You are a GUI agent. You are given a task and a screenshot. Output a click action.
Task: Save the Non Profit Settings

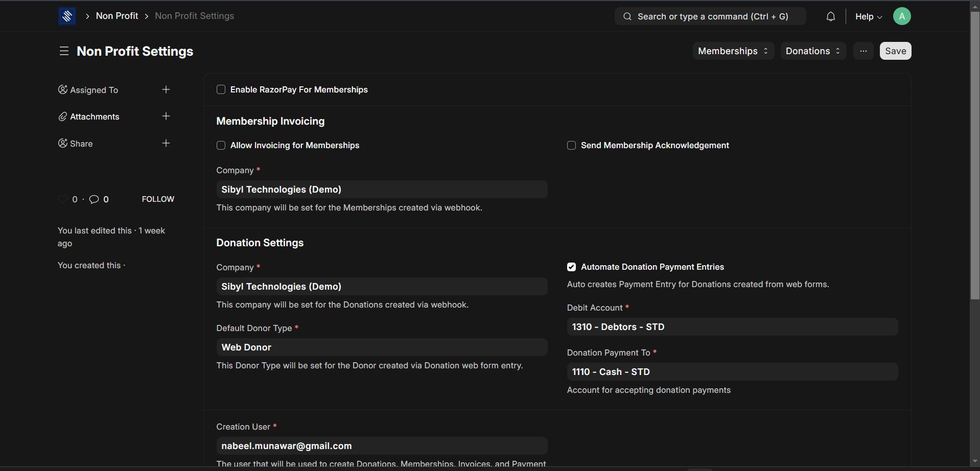pos(895,51)
